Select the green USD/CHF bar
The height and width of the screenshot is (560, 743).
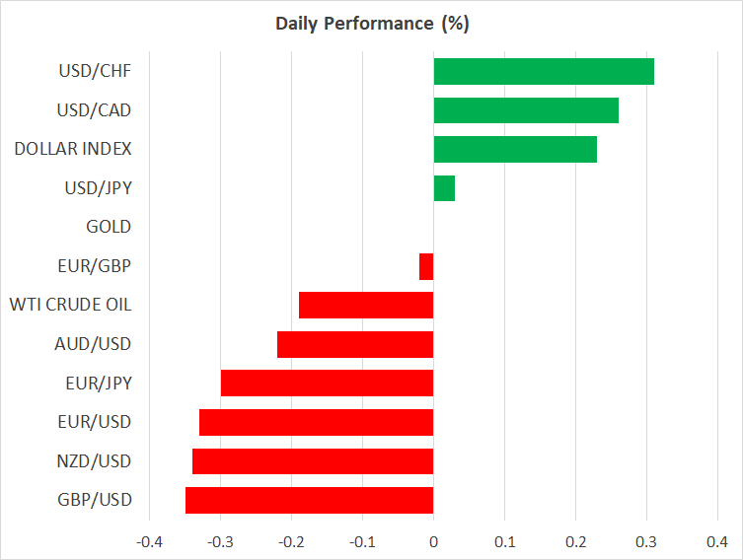pyautogui.click(x=544, y=71)
